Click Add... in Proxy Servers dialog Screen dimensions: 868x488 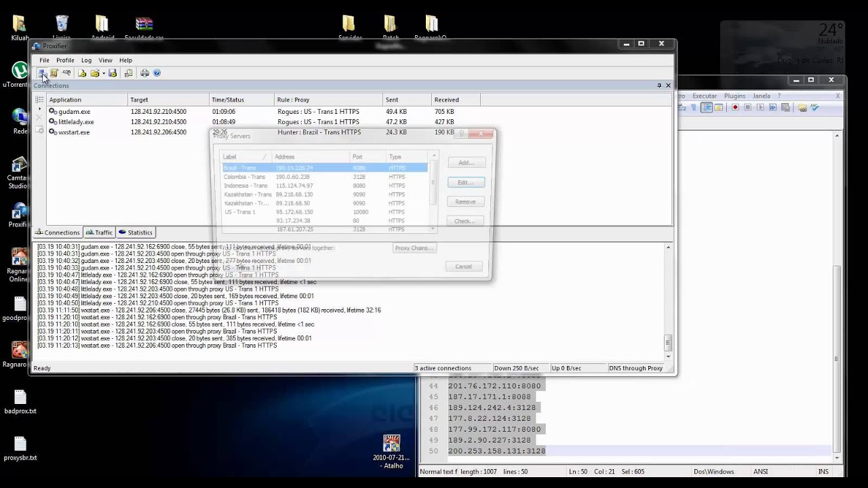pyautogui.click(x=466, y=163)
